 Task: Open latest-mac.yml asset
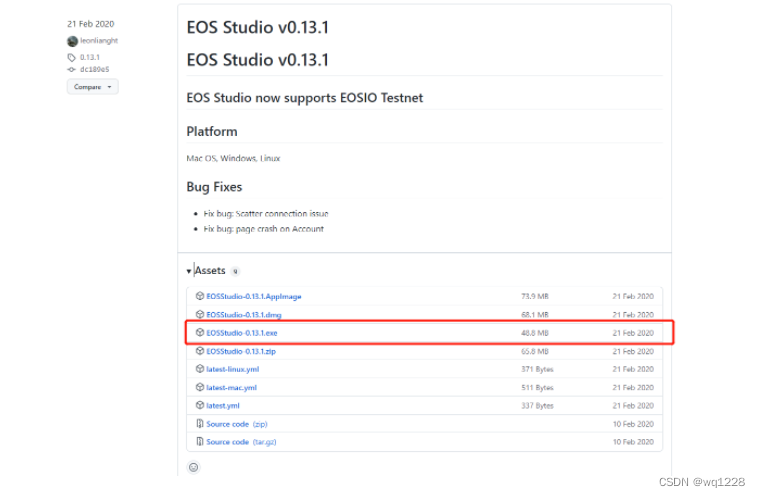tap(232, 387)
